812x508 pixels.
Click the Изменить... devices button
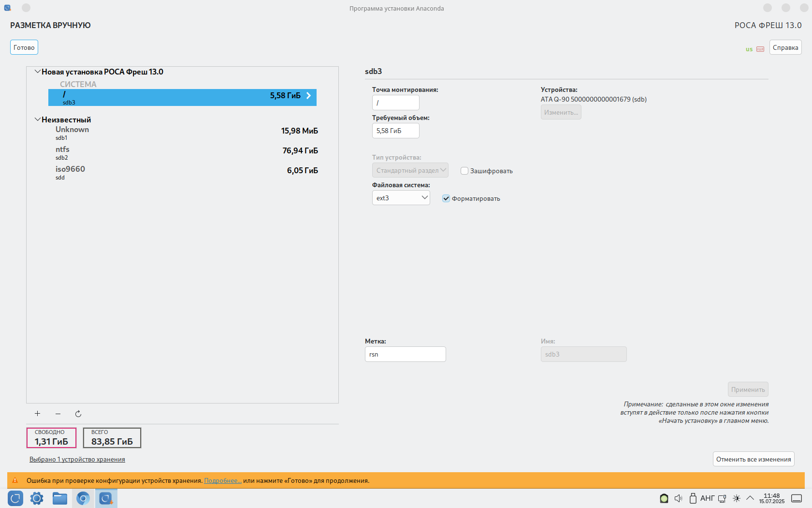[x=561, y=112]
